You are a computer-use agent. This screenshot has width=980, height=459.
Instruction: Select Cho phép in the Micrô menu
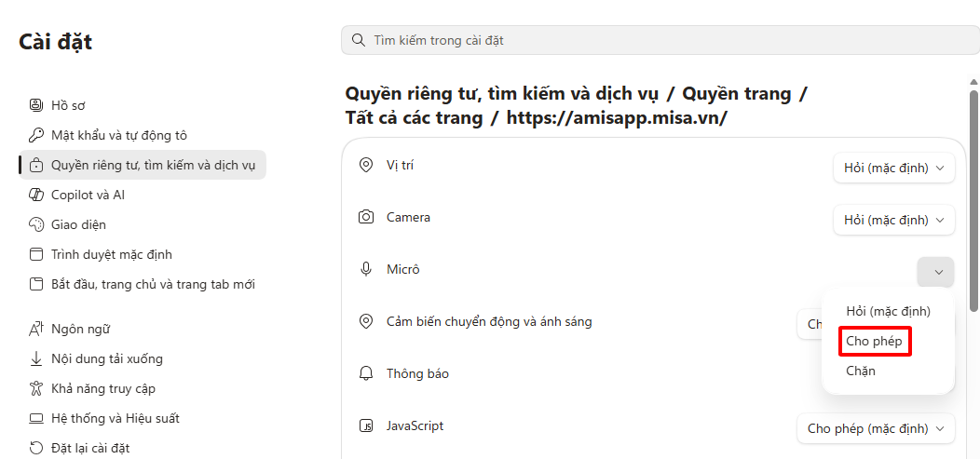coord(874,341)
